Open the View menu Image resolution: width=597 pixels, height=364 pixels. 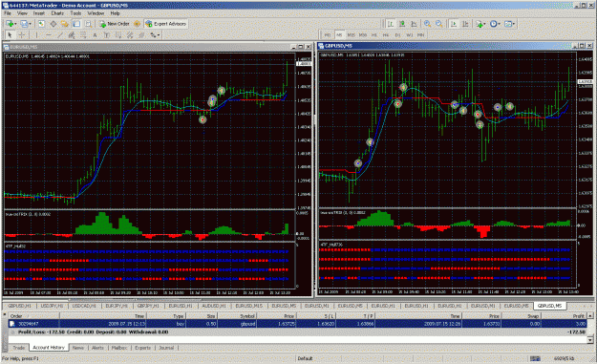pyautogui.click(x=22, y=13)
